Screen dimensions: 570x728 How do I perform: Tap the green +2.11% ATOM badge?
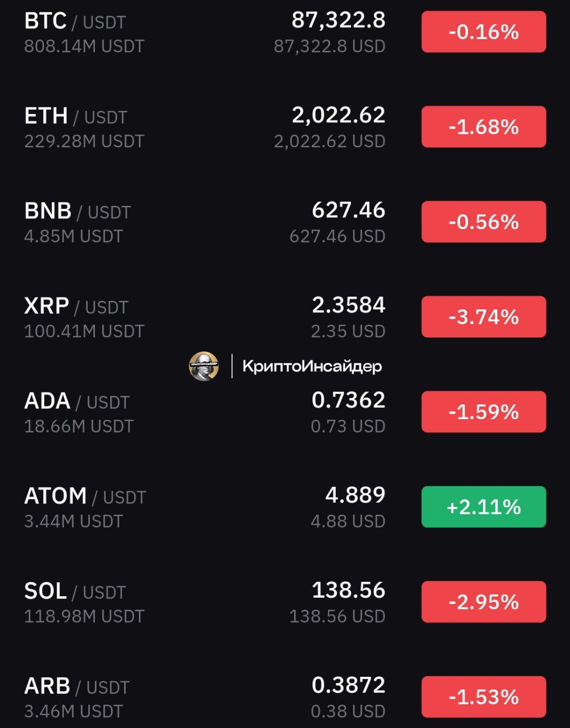coord(484,507)
